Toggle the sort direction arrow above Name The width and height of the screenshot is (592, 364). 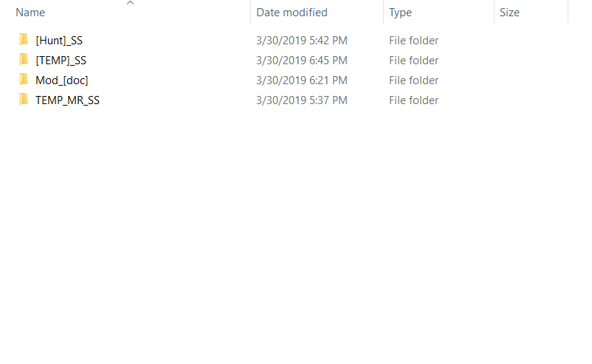click(130, 3)
